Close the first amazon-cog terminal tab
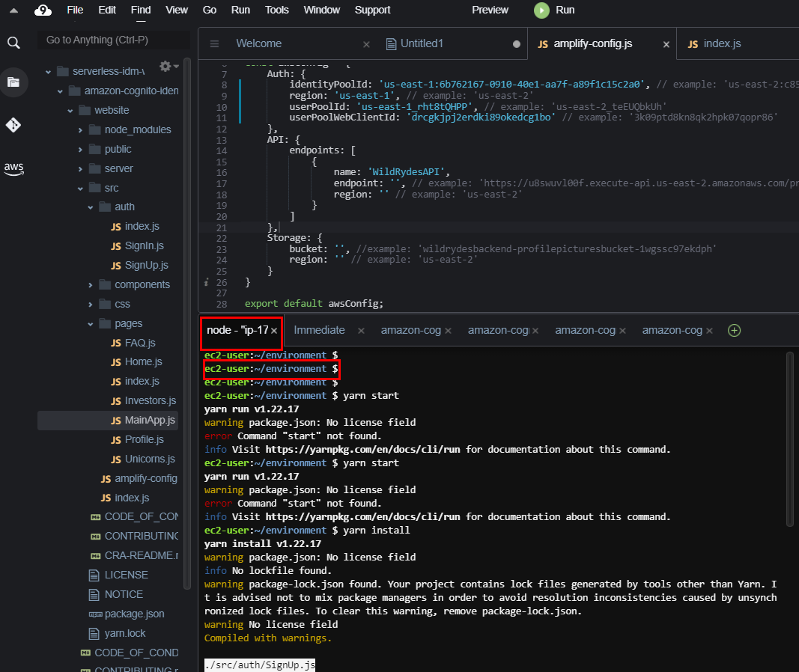This screenshot has height=672, width=799. coord(448,331)
